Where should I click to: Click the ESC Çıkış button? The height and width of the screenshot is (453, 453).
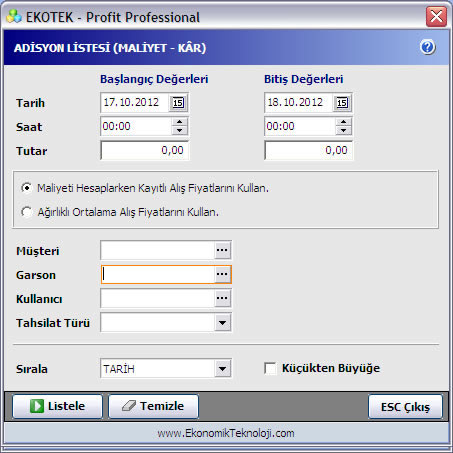(x=405, y=407)
